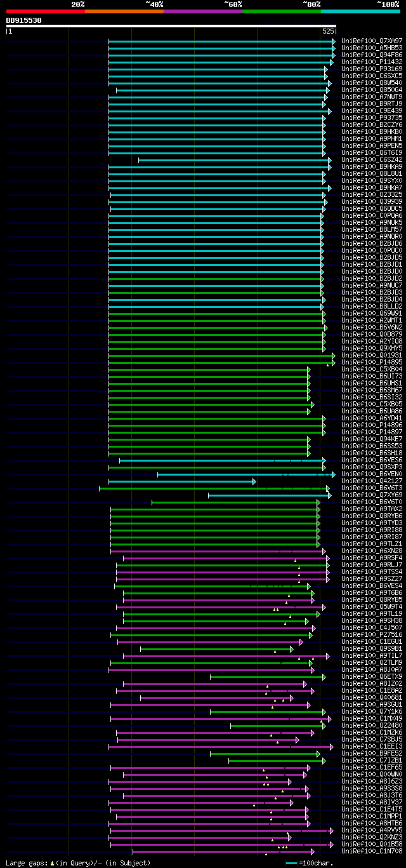The height and width of the screenshot is (868, 406).
Task: Select label UniRef100_B6V6N2
Action: coord(372,327)
